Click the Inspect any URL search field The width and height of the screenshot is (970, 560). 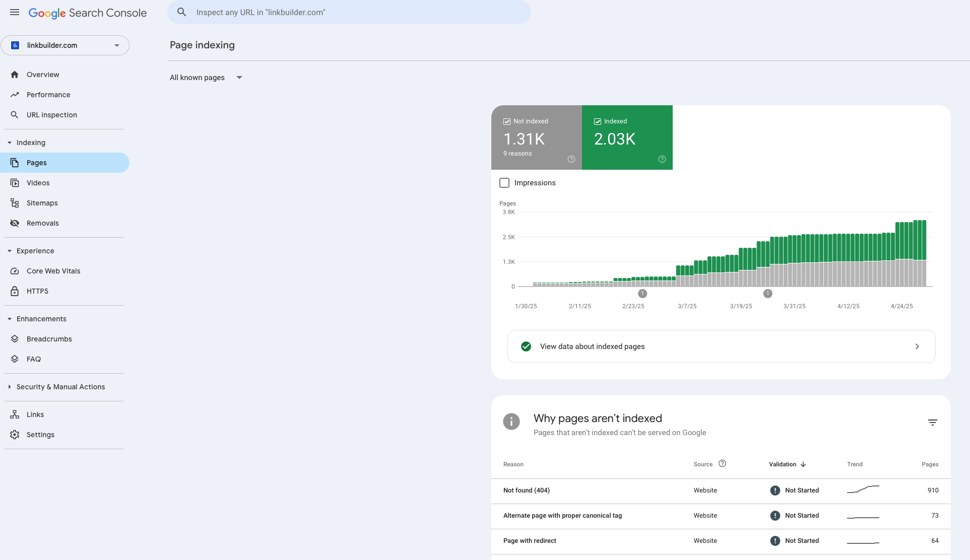(x=349, y=12)
